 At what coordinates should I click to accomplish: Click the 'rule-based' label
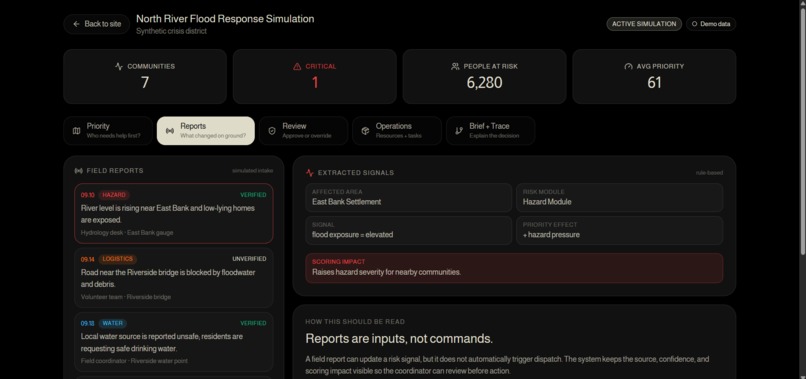pos(709,173)
